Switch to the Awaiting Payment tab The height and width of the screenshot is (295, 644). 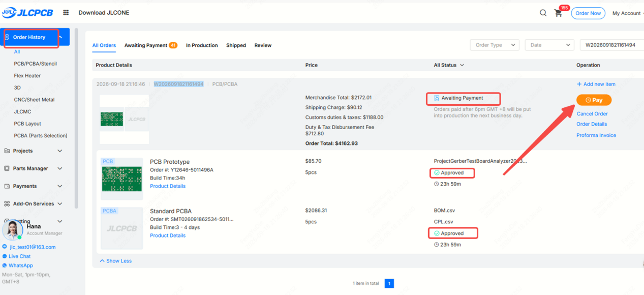pyautogui.click(x=150, y=45)
